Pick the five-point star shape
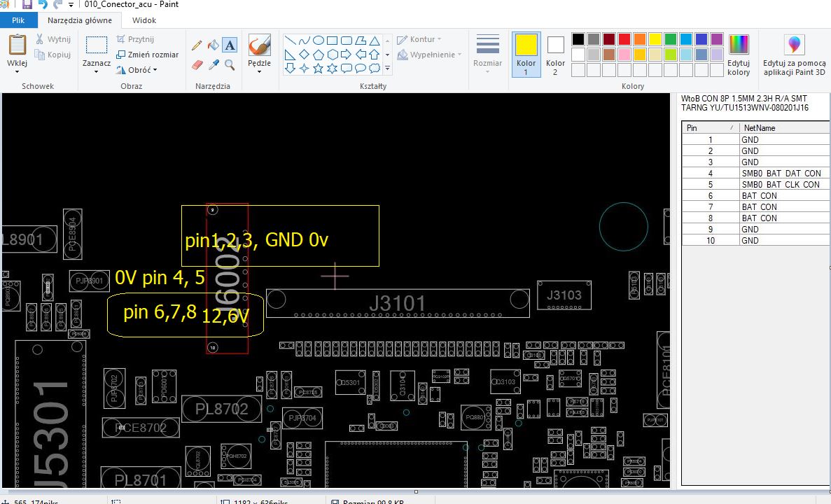This screenshot has width=831, height=504. click(x=318, y=68)
